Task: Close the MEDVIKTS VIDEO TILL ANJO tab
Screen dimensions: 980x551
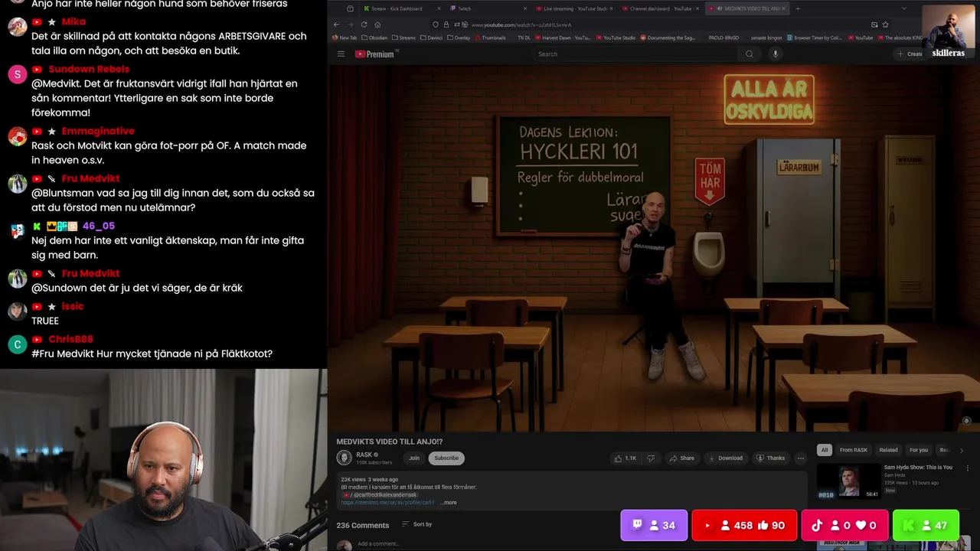Action: pyautogui.click(x=783, y=8)
